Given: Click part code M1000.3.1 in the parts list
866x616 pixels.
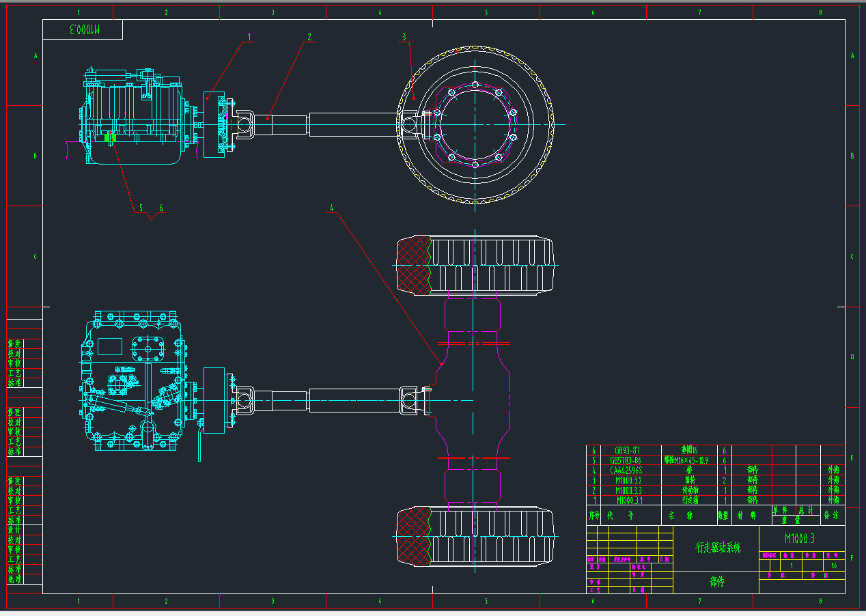Looking at the screenshot, I should [x=630, y=500].
